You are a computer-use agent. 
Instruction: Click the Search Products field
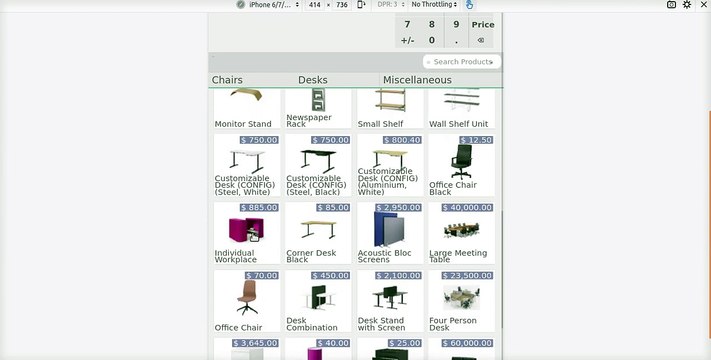[x=462, y=62]
